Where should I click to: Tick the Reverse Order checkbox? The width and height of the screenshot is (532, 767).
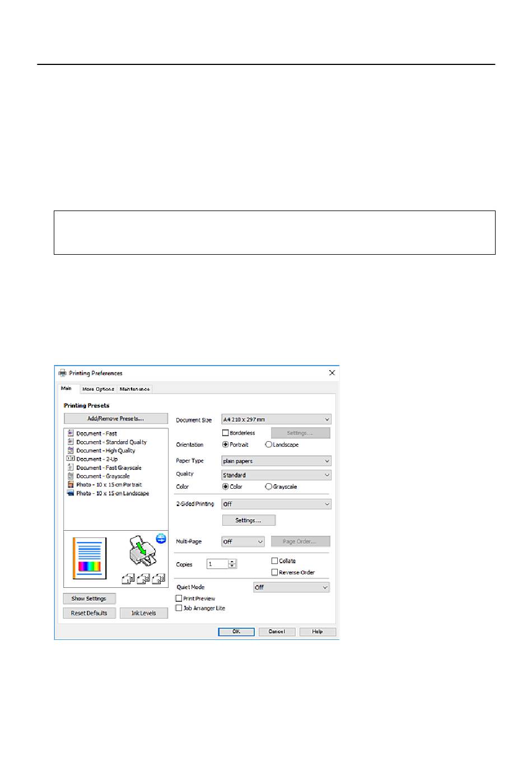pos(274,572)
